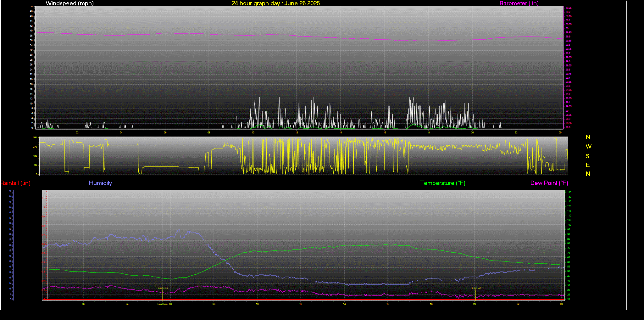Click the 'S' wind direction compass letter

click(x=588, y=156)
